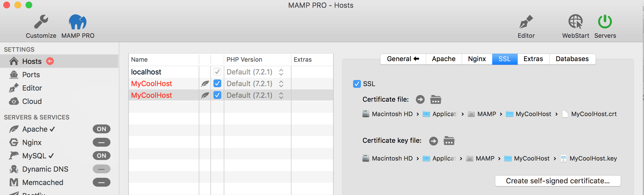Click Create self-signed certificate button
This screenshot has height=195, width=644.
point(558,181)
